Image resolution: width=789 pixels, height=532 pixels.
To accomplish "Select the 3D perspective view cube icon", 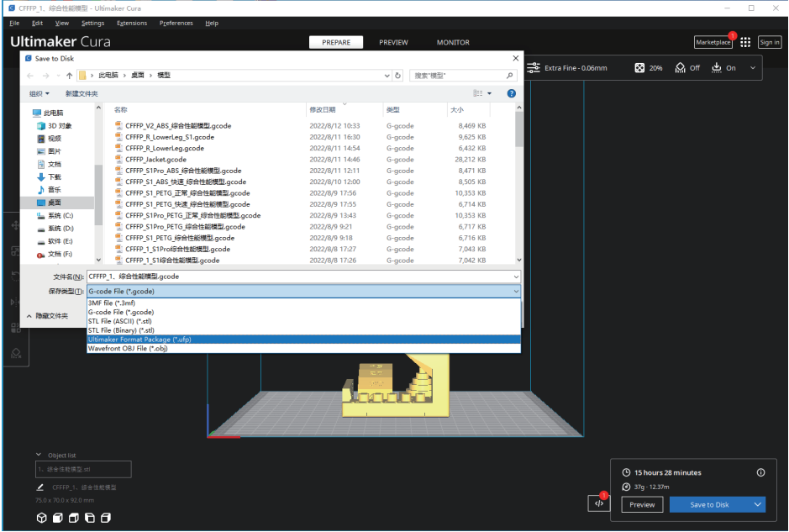I will (42, 518).
